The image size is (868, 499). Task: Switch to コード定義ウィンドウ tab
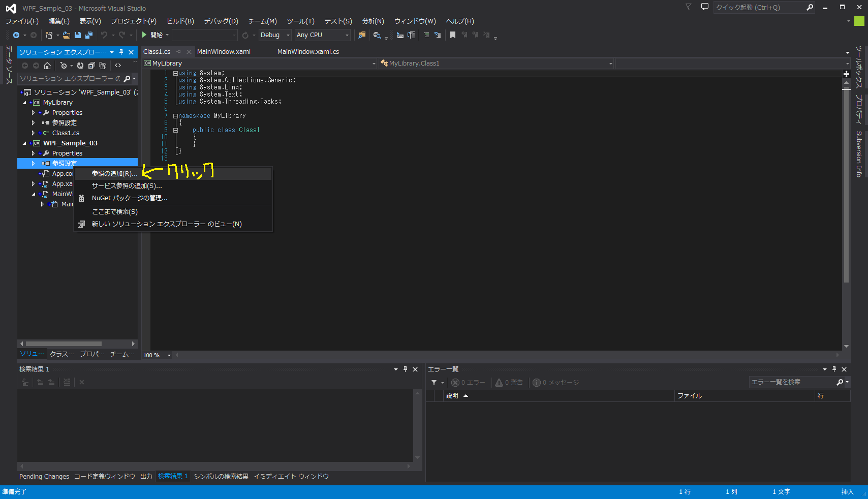click(x=105, y=477)
